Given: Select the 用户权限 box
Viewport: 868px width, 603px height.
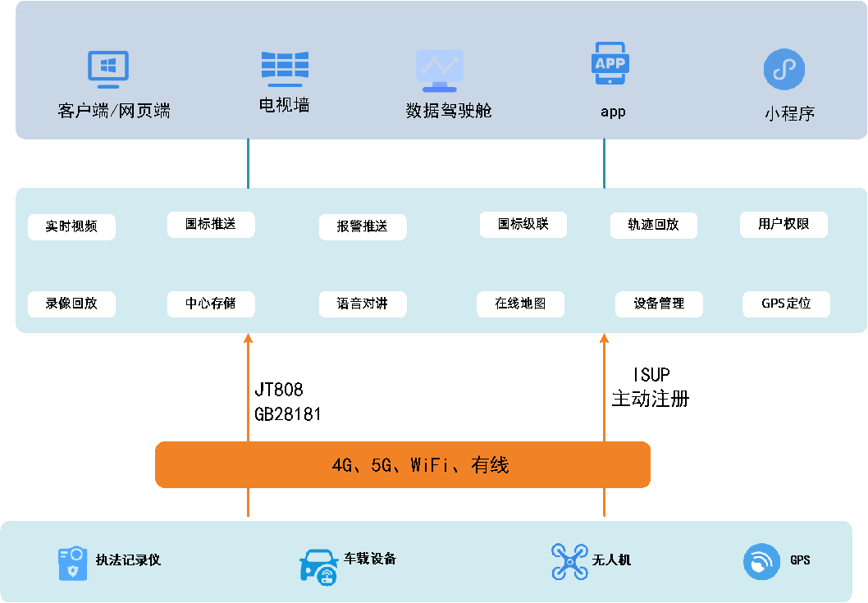Looking at the screenshot, I should click(x=783, y=225).
